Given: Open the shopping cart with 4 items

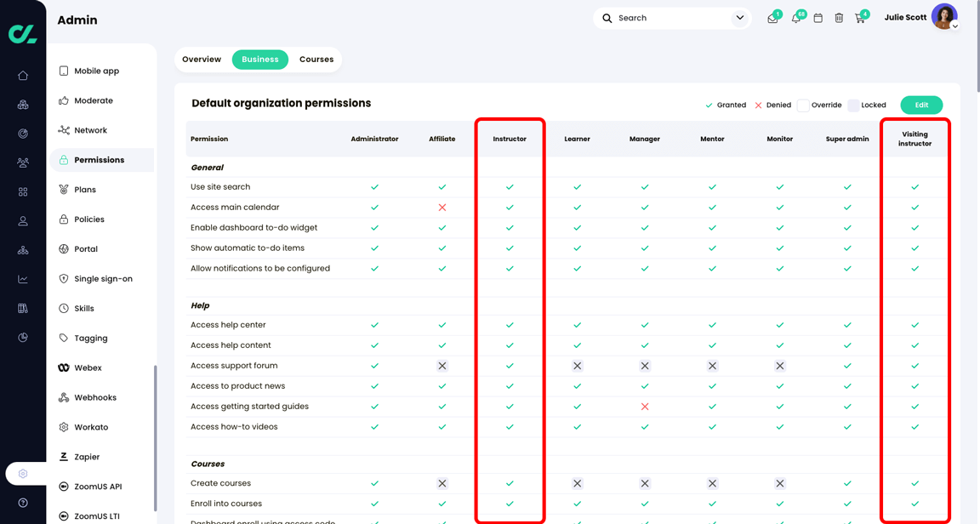Looking at the screenshot, I should (860, 16).
